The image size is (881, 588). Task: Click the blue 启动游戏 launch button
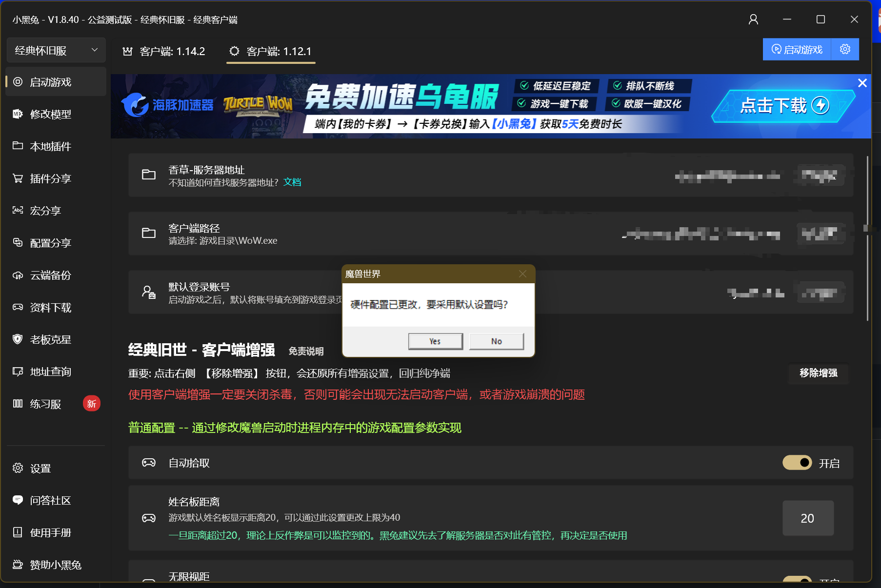[797, 49]
